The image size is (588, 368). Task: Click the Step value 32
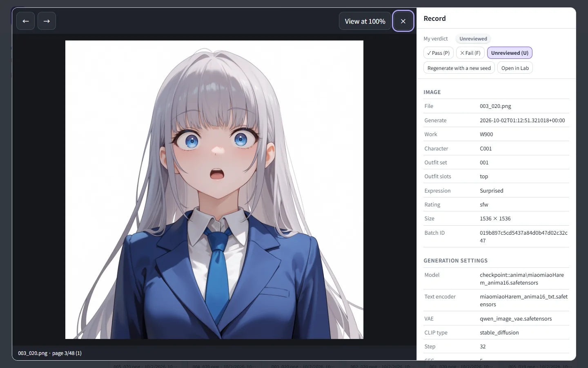tap(483, 346)
